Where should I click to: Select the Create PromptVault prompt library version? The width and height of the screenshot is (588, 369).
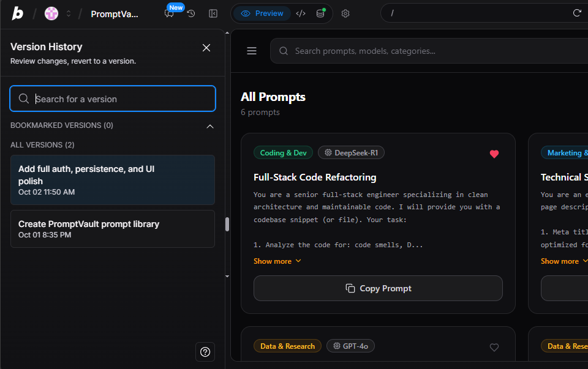click(113, 229)
